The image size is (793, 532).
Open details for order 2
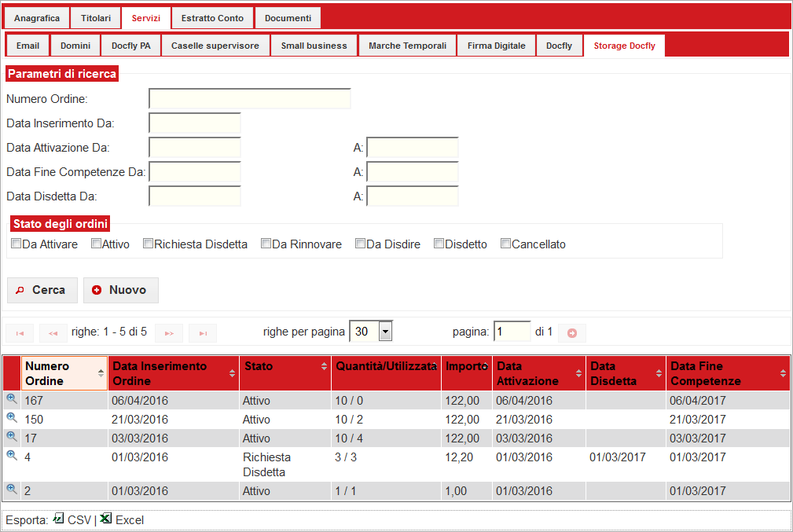pyautogui.click(x=12, y=489)
